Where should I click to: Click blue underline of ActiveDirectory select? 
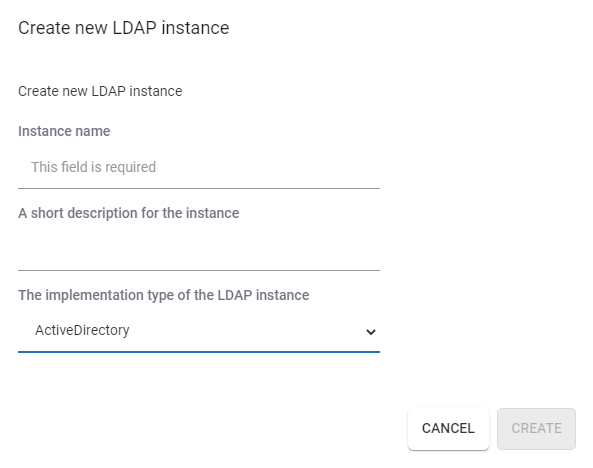(199, 352)
